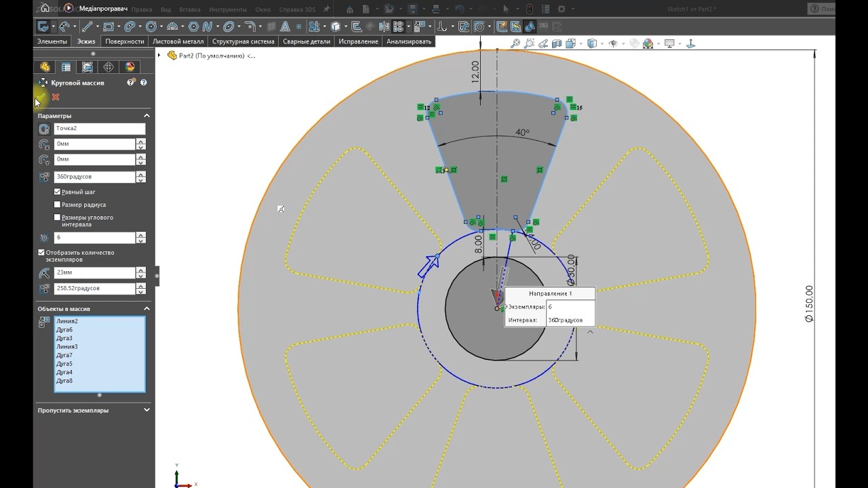Open the Анализировать ribbon tab
This screenshot has height=488, width=868.
coord(408,41)
